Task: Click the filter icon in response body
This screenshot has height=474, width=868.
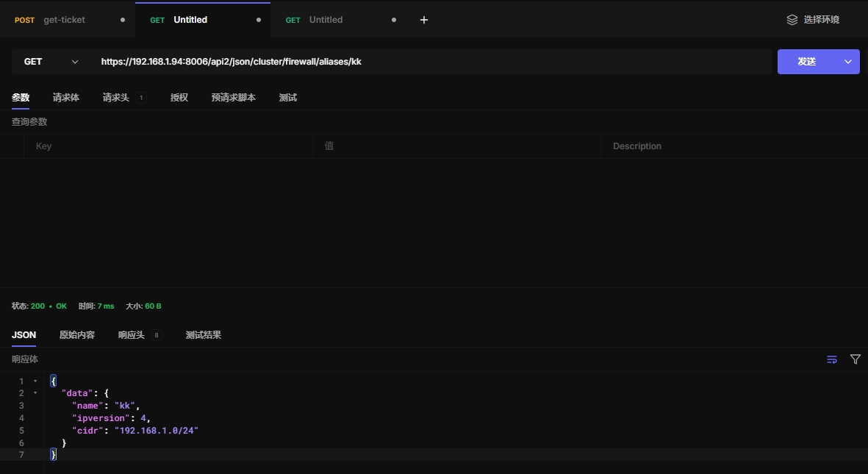Action: [856, 359]
